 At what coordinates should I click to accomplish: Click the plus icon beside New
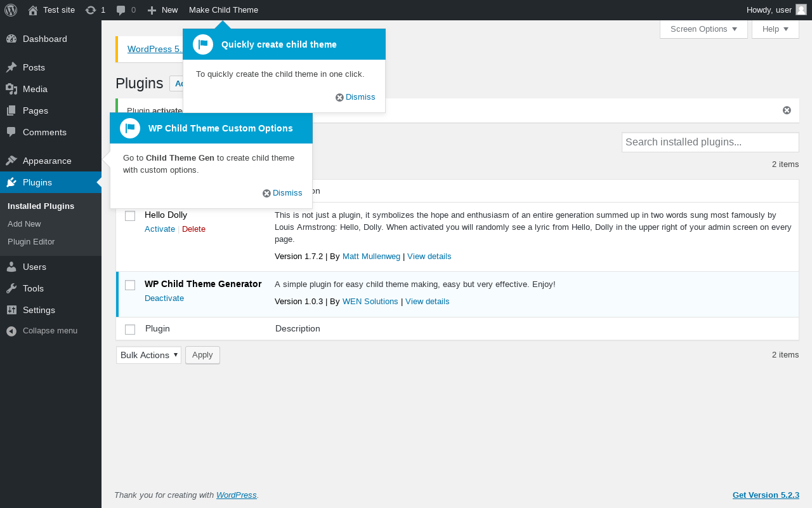coord(152,10)
